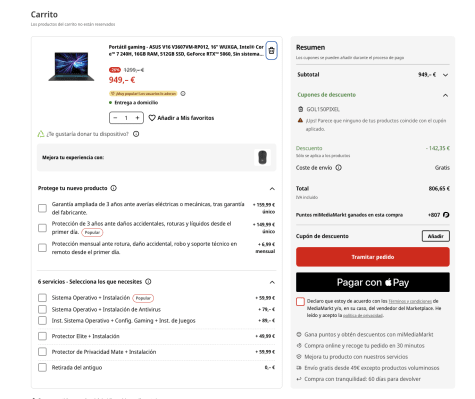Click the quantity value field
Screen dimensions: 475x399
click(x=126, y=118)
